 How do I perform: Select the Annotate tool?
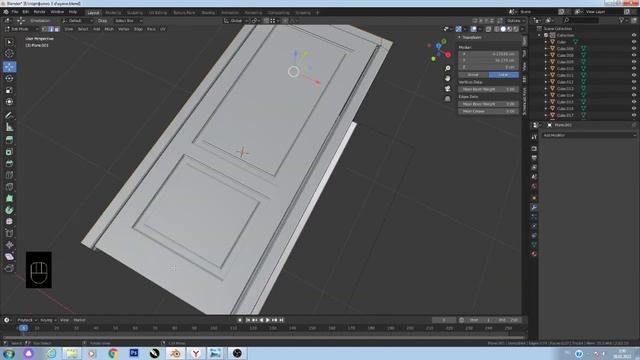(x=9, y=116)
